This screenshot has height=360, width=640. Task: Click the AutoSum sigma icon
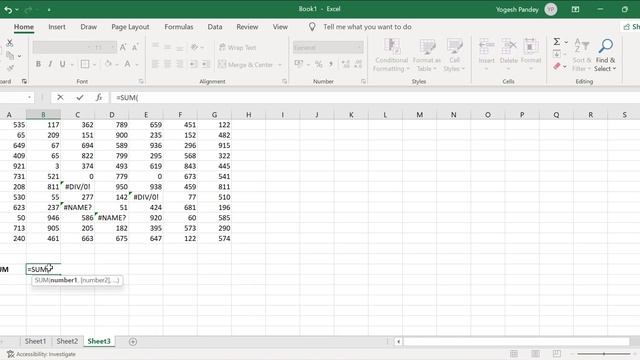[x=557, y=42]
